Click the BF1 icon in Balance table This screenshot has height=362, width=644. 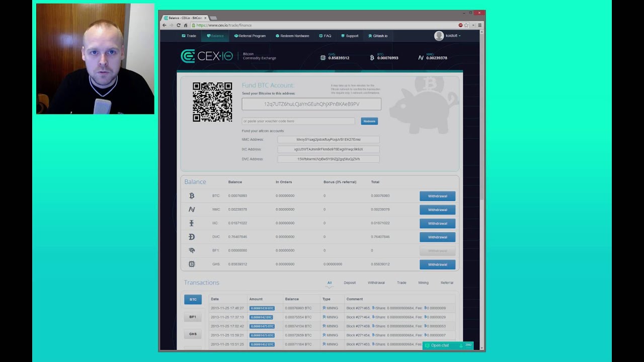point(191,250)
